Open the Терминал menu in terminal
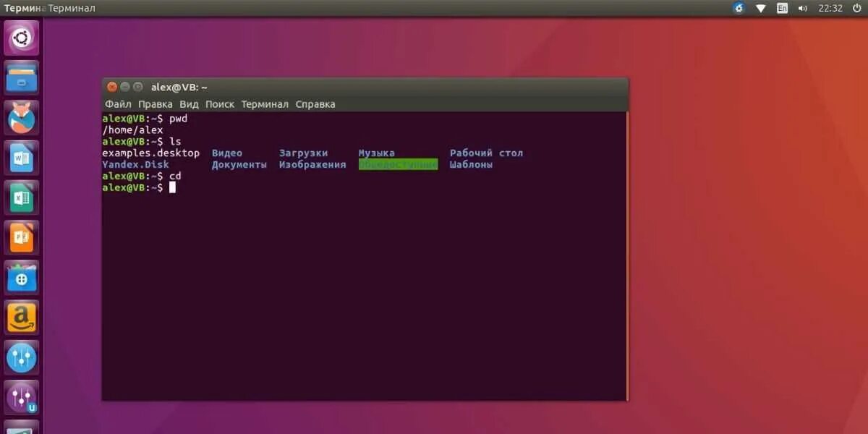868x434 pixels. point(265,104)
